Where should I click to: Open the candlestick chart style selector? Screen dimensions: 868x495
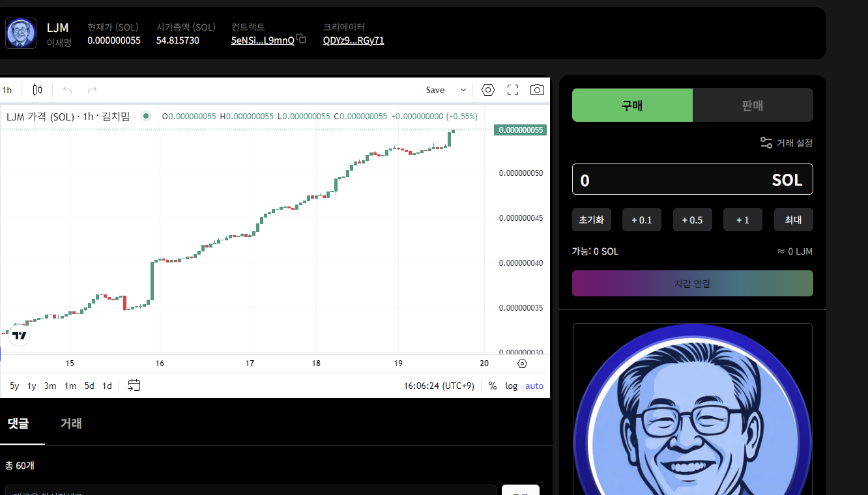pos(37,90)
